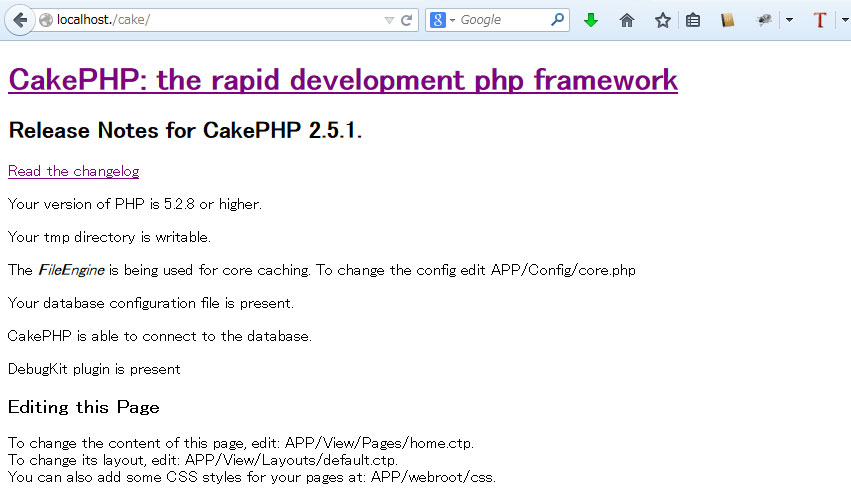Click the Release Notes for CakePHP 2.5.1 heading
This screenshot has width=851, height=496.
[185, 131]
